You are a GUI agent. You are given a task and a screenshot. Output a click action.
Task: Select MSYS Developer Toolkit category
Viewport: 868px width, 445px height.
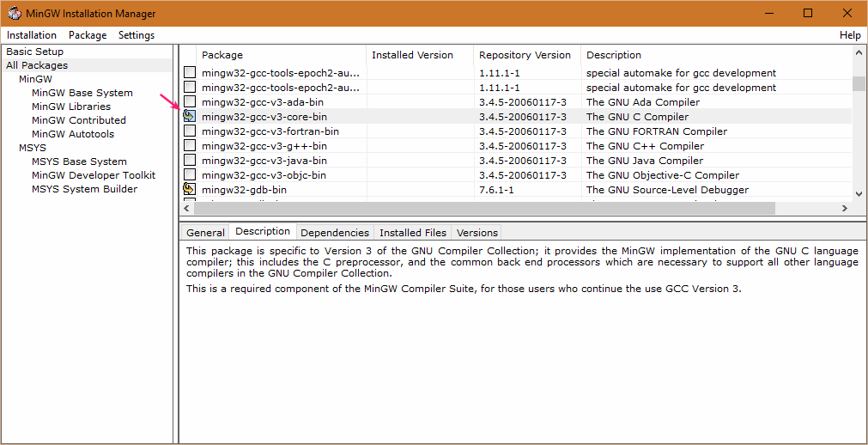pos(94,175)
